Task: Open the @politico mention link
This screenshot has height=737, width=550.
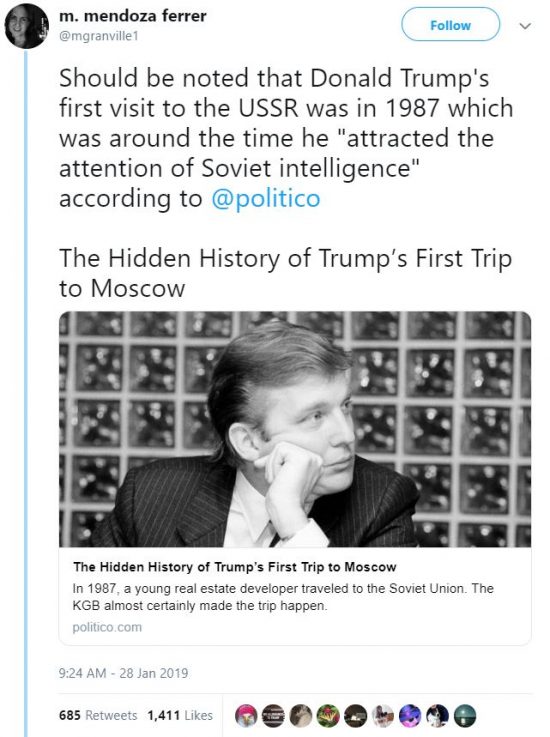Action: (266, 198)
